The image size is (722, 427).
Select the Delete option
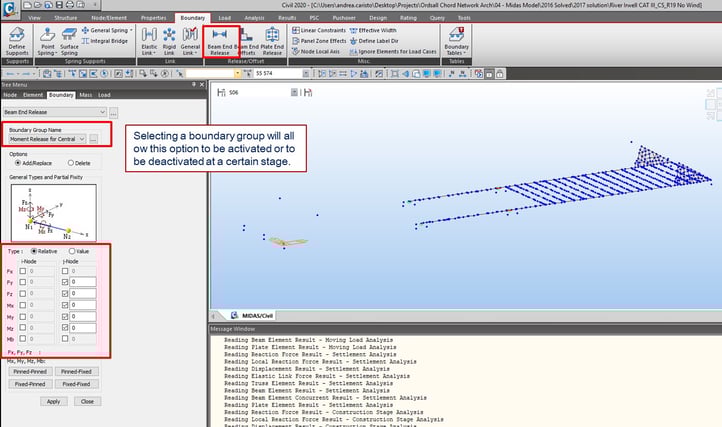coord(79,163)
